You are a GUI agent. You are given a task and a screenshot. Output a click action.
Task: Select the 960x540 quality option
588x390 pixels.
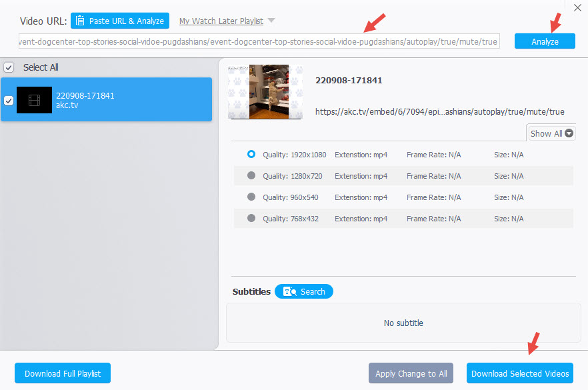[251, 197]
